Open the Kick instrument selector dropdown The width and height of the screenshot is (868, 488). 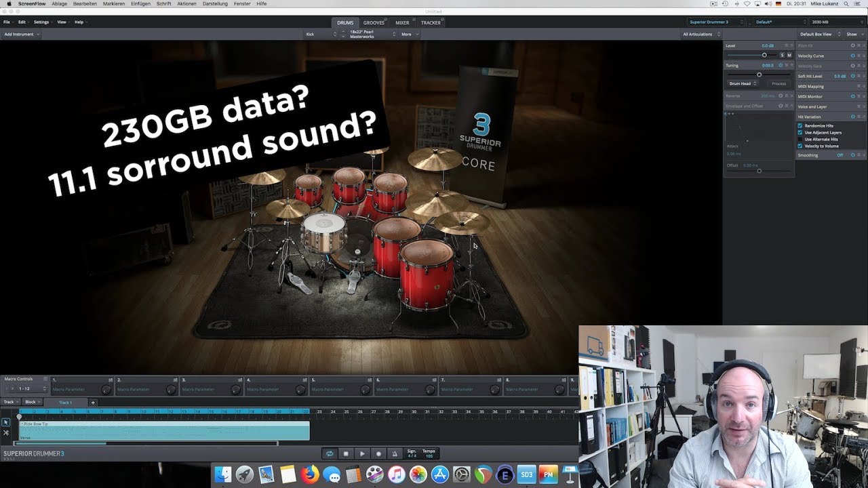tap(321, 34)
